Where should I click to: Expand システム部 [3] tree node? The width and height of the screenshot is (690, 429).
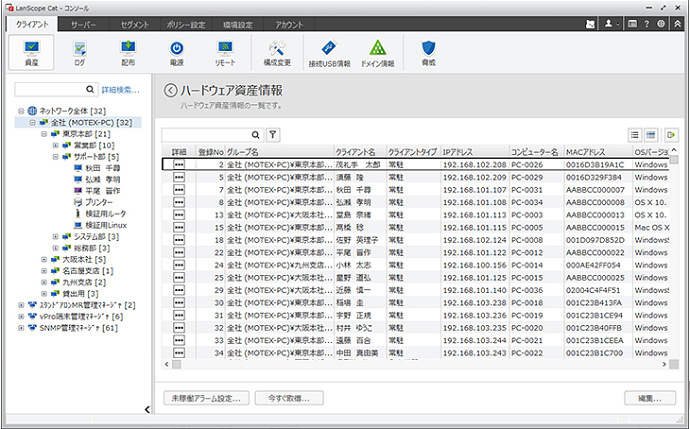pyautogui.click(x=55, y=237)
